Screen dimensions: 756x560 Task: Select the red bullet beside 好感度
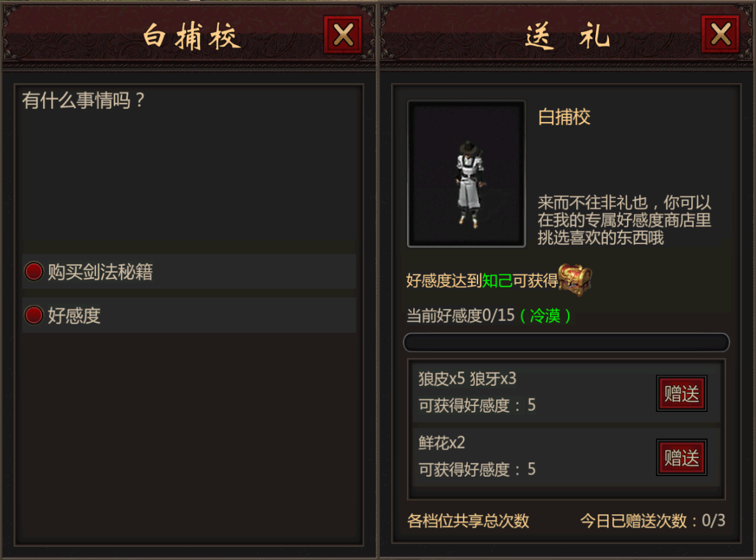pos(34,315)
